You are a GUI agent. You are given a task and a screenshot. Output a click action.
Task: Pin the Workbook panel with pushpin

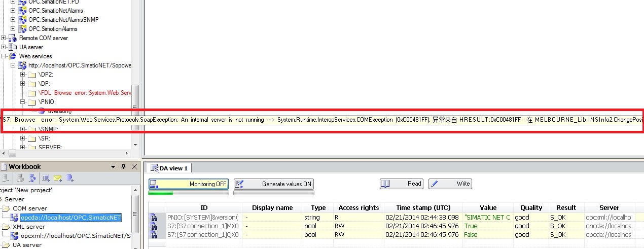(x=124, y=167)
